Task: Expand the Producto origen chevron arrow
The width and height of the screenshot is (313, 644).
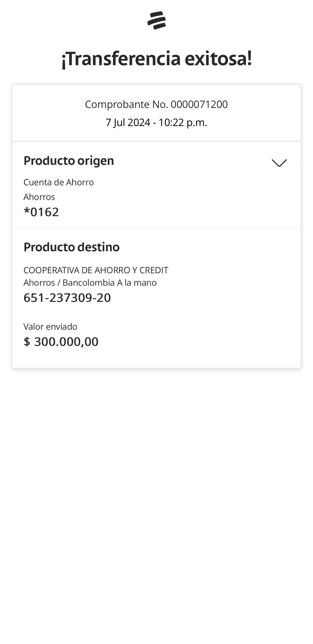Action: click(279, 163)
